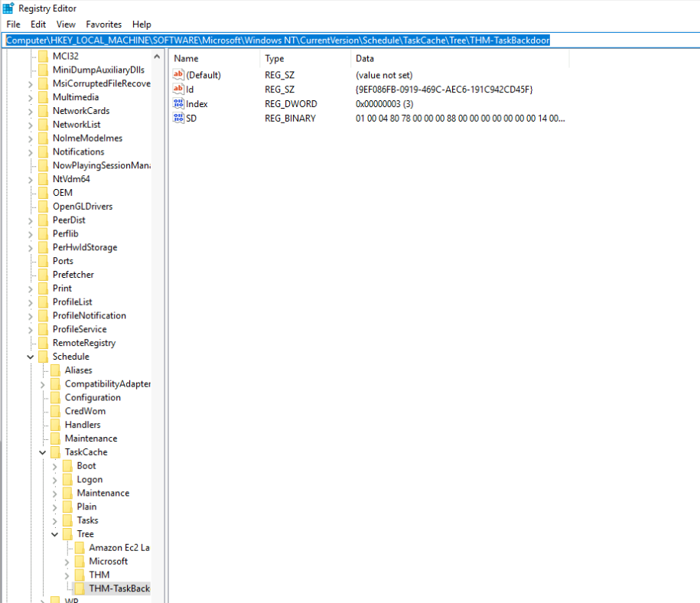Expand the CompatibilityAdapter key
Screen dimensions: 700x603
[42, 384]
